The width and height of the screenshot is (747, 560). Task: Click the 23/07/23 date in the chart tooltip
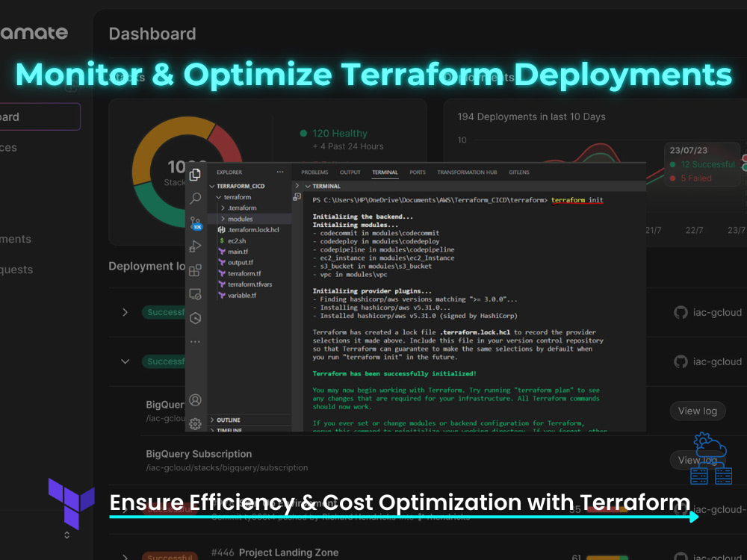point(689,151)
